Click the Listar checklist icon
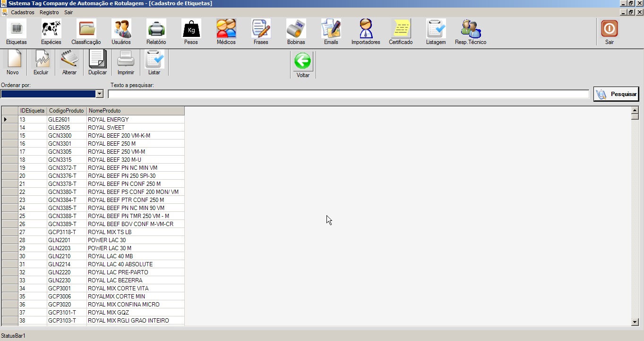The height and width of the screenshot is (341, 644). (155, 59)
